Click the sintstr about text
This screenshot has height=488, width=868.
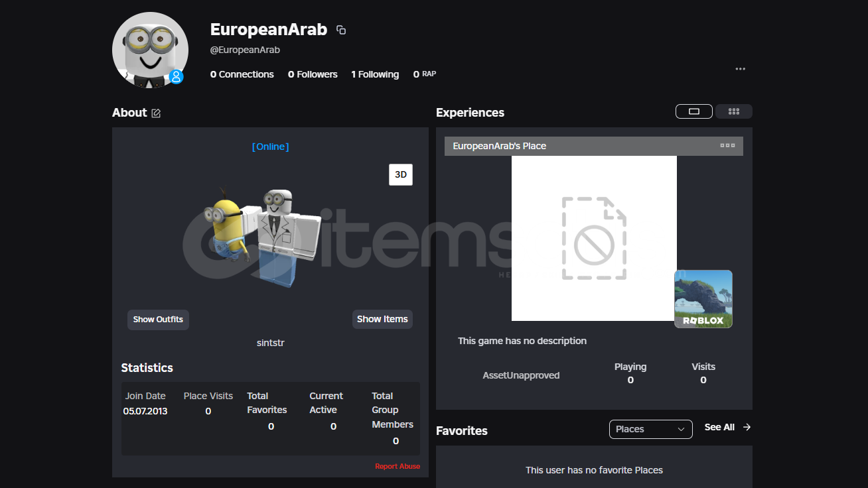click(x=271, y=343)
